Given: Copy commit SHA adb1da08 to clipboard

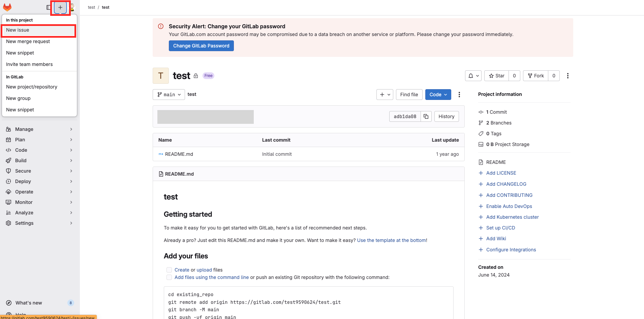Looking at the screenshot, I should click(x=426, y=116).
